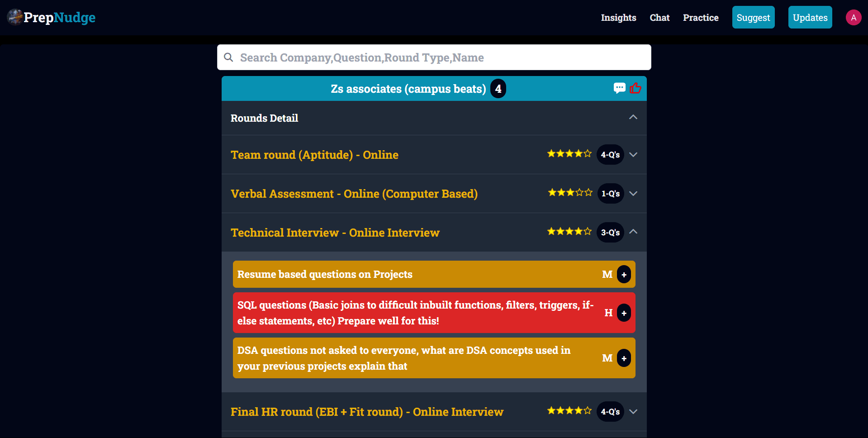The image size is (868, 438).
Task: Like the post with thumbs-up icon
Action: coord(635,88)
